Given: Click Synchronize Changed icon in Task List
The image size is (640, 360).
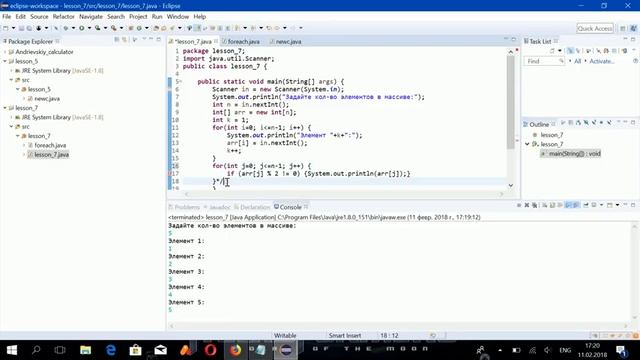Looking at the screenshot, I should click(624, 51).
